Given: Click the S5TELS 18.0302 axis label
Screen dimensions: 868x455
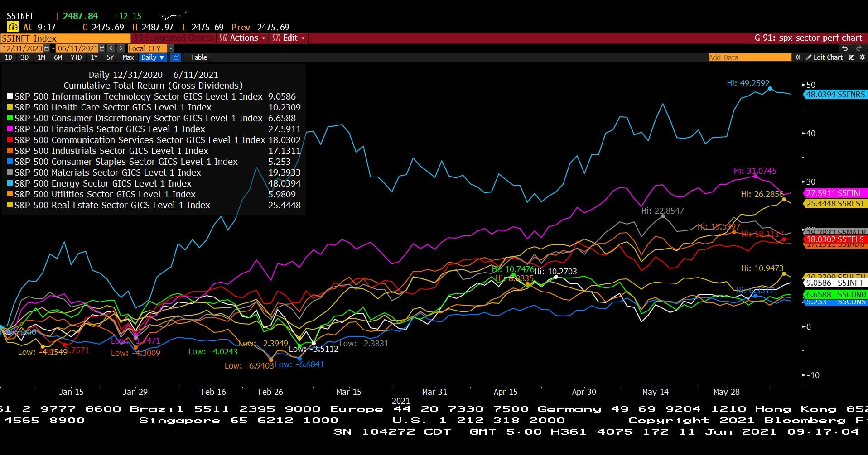Looking at the screenshot, I should 835,239.
